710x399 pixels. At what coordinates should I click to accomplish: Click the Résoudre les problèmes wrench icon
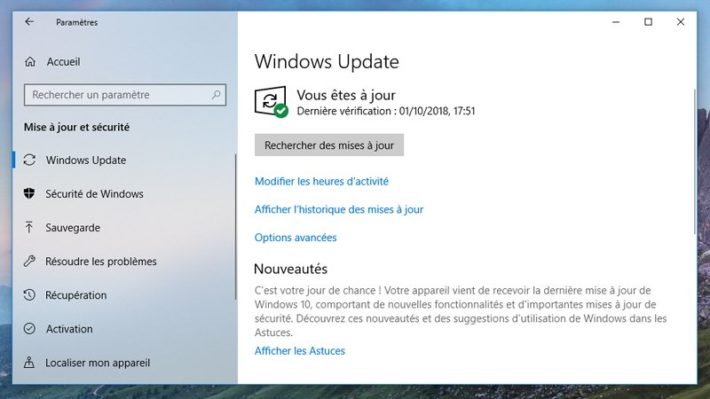(29, 261)
